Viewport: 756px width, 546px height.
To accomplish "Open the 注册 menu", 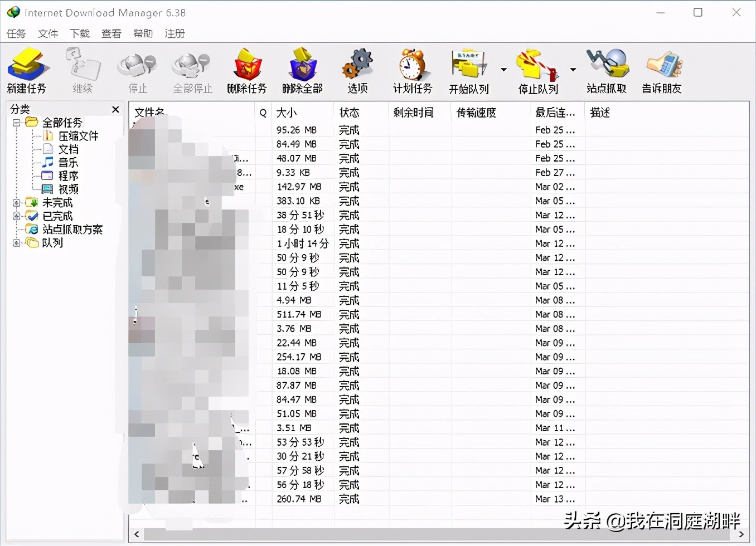I will coord(175,33).
